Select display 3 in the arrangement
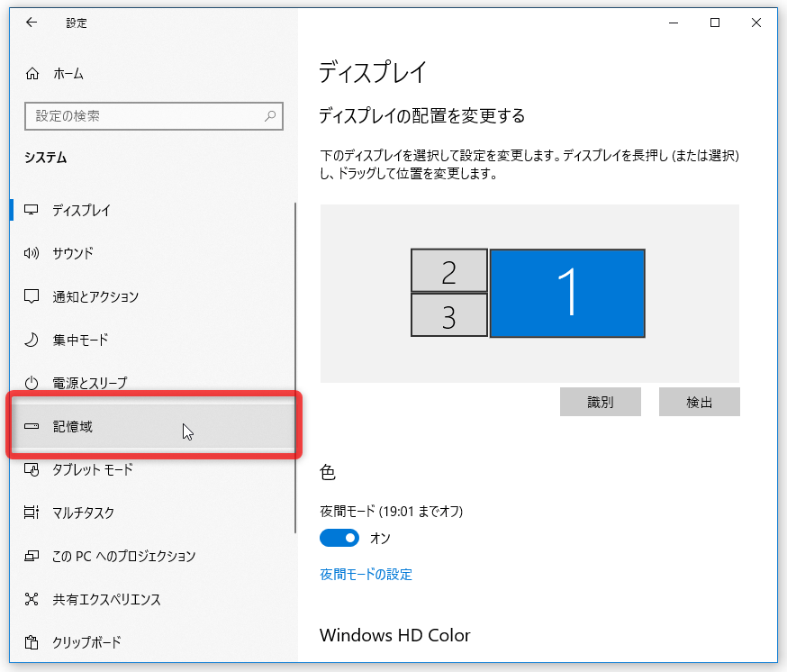The width and height of the screenshot is (787, 672). [x=449, y=315]
